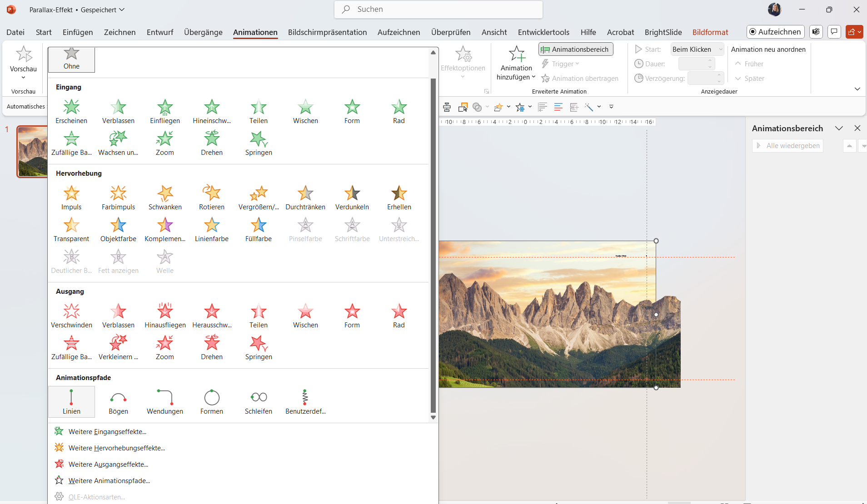
Task: Open Weitere Eingangseffekte dialog
Action: click(107, 431)
